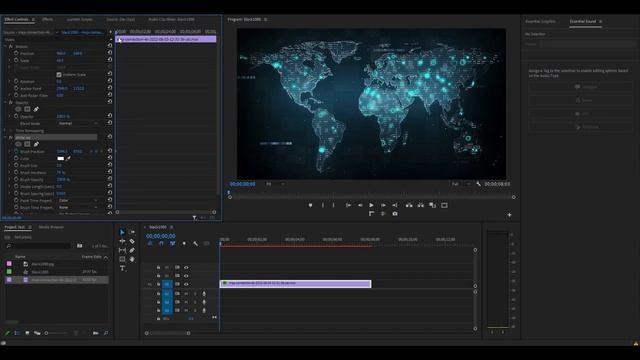
Task: Toggle animation stopwatch for Scale
Action: click(x=16, y=60)
